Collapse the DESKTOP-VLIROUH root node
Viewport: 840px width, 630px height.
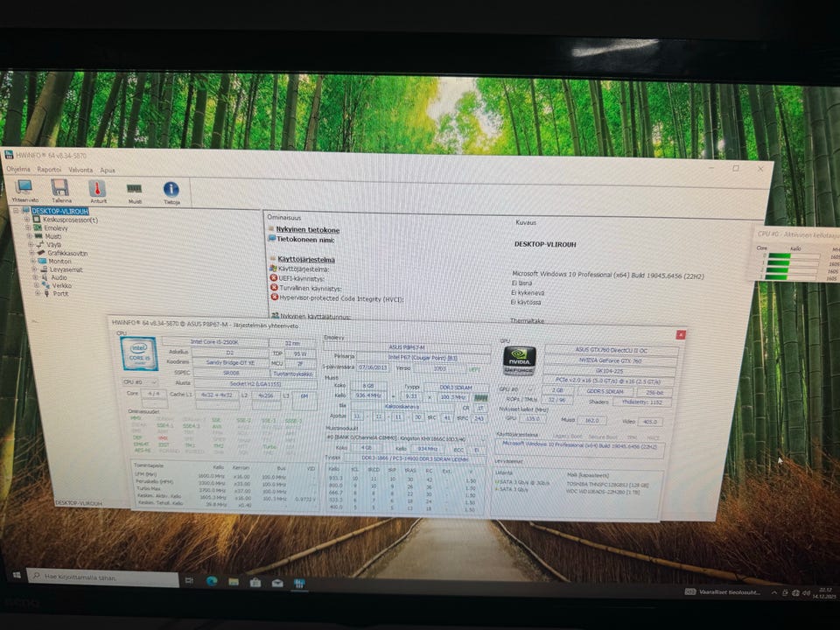16,211
